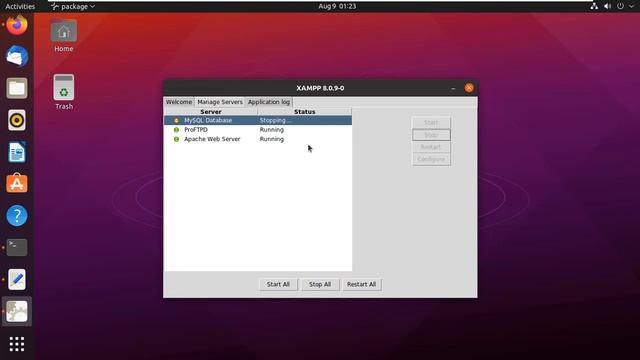Click the Running status of Apache
Viewport: 640px width, 360px height.
[x=272, y=139]
